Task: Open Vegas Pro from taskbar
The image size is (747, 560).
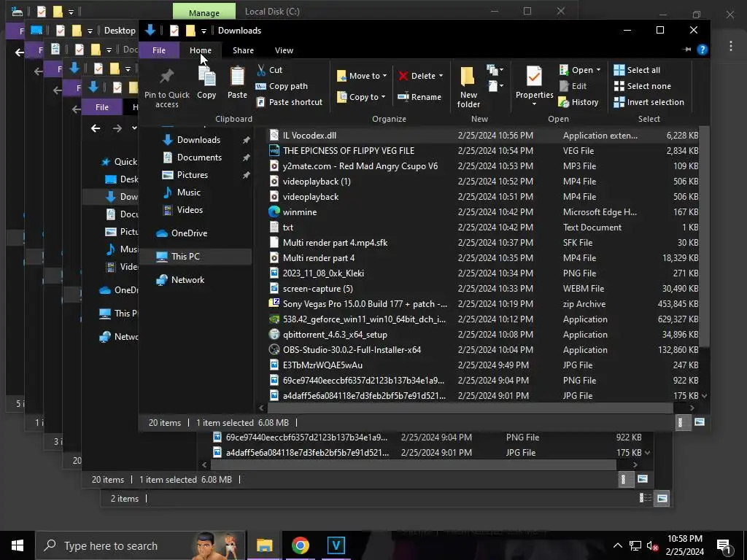Action: (336, 545)
